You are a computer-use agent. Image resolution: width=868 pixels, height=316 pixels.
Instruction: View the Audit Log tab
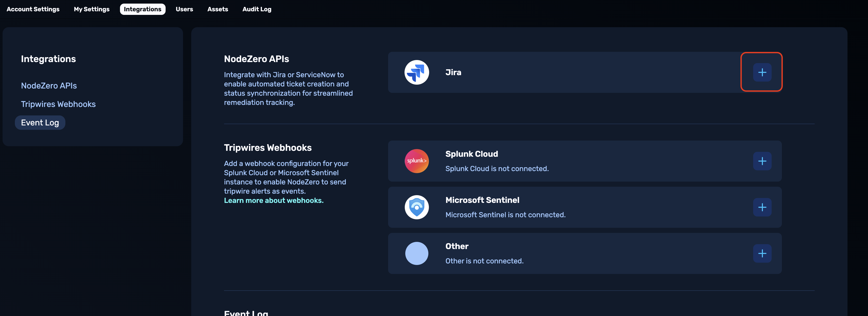(257, 9)
